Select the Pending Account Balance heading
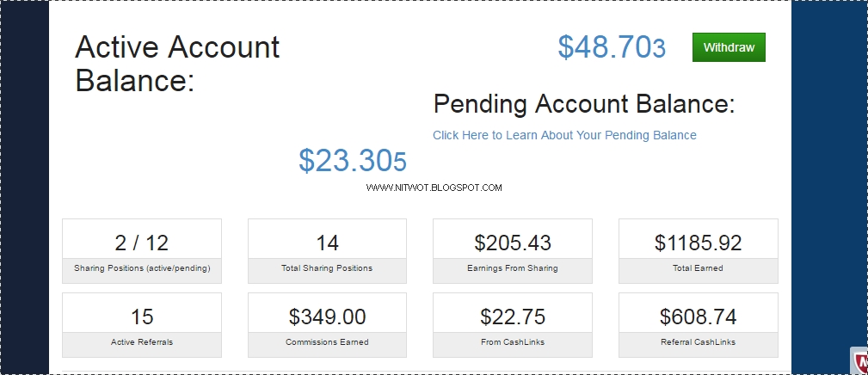The image size is (868, 375). [584, 104]
